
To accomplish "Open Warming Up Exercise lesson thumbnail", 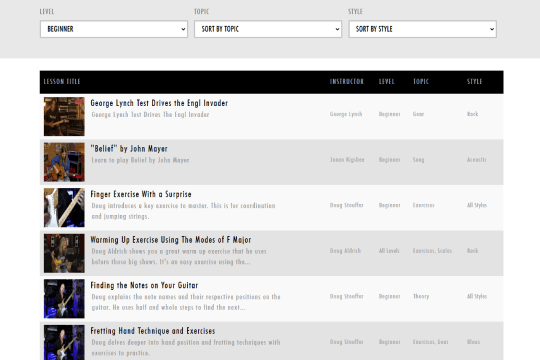I will pos(64,253).
